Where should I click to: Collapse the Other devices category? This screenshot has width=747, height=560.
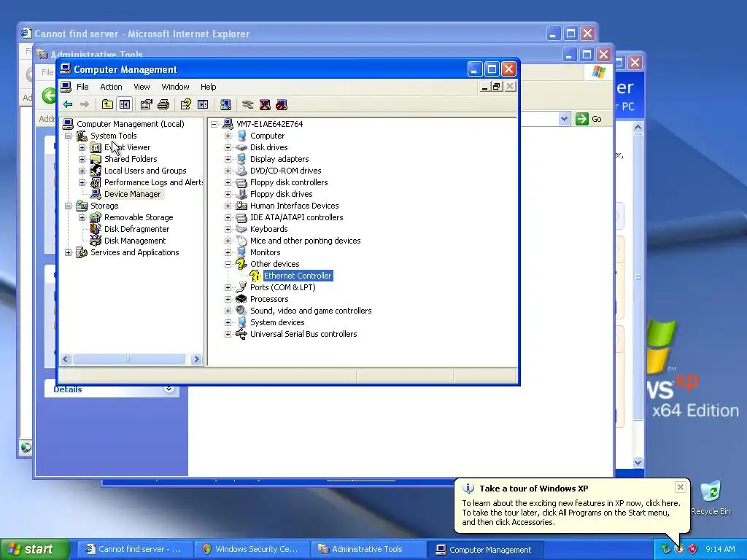coord(228,264)
